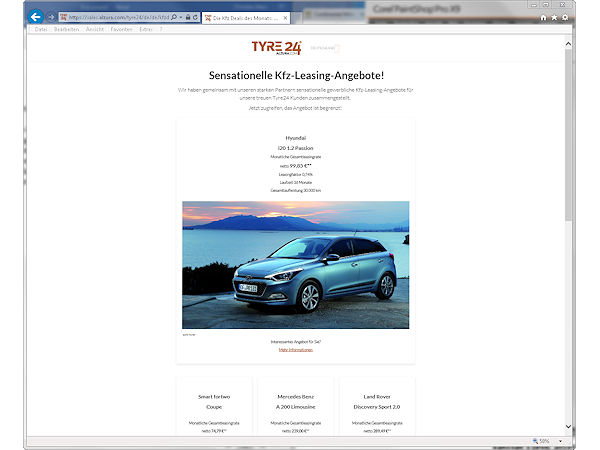The width and height of the screenshot is (600, 450).
Task: Open the Datei menu
Action: tap(41, 29)
